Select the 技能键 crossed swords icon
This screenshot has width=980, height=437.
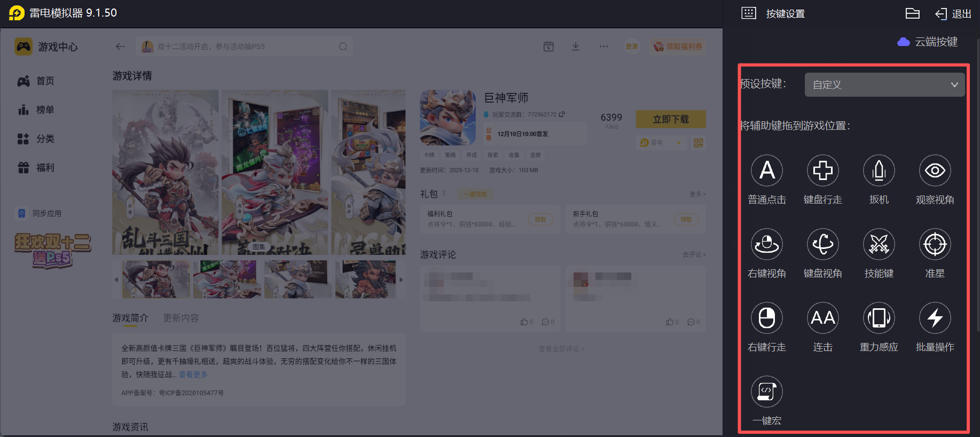pos(879,245)
